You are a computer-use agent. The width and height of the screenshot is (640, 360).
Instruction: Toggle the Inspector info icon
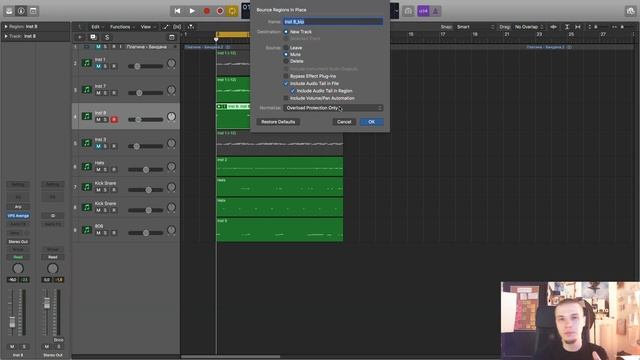(21, 11)
